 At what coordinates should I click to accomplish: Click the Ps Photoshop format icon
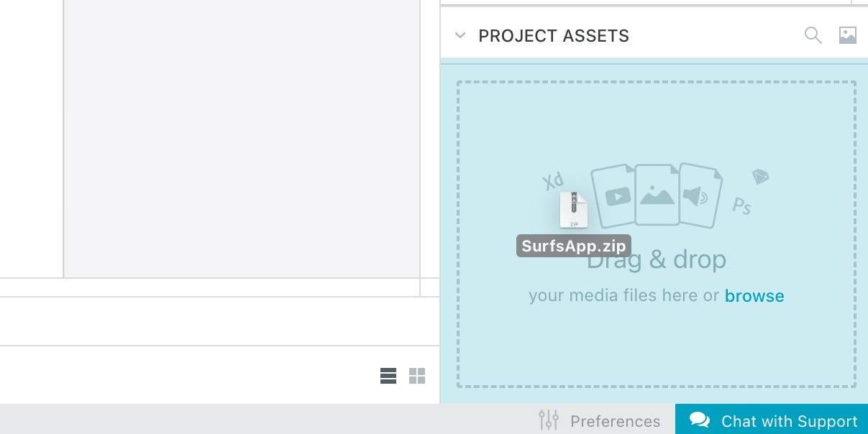[742, 206]
